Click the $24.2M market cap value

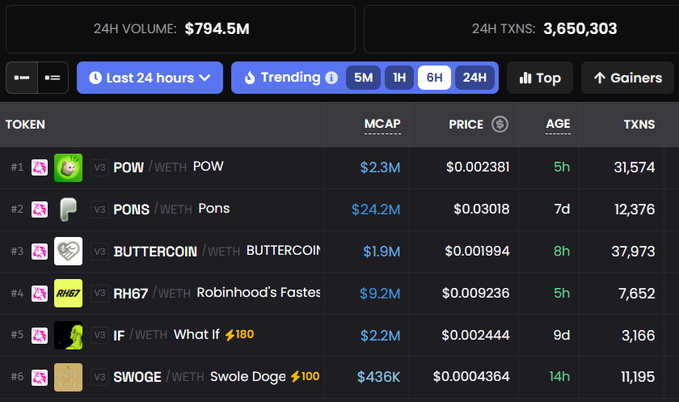[376, 210]
